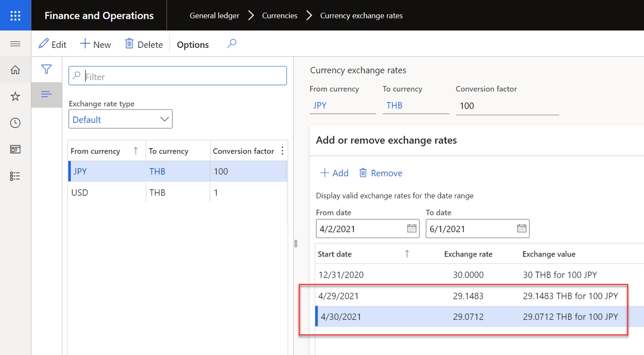
Task: Open grid column options vertical dots
Action: pyautogui.click(x=282, y=151)
